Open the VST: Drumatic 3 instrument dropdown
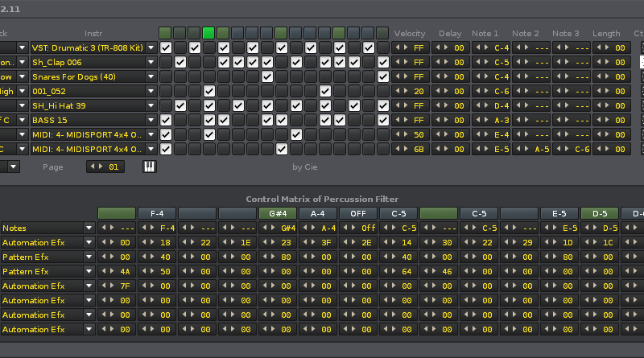The width and height of the screenshot is (644, 358). (151, 47)
